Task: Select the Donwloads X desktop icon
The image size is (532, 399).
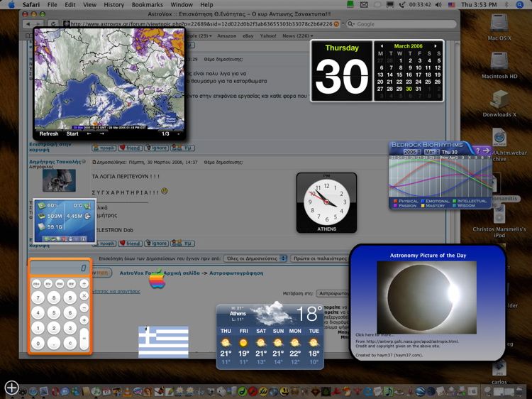Action: click(499, 104)
